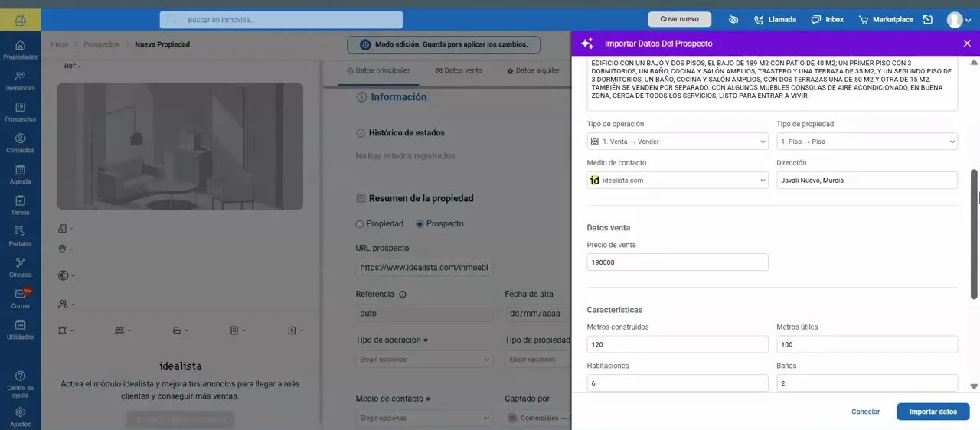Click Dirección field with Javalí Nuevo, Murcia
The height and width of the screenshot is (430, 980).
click(867, 180)
